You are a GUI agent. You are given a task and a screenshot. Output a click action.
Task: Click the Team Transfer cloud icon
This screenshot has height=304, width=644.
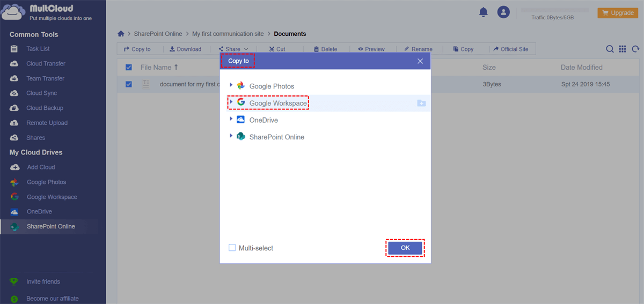(14, 78)
